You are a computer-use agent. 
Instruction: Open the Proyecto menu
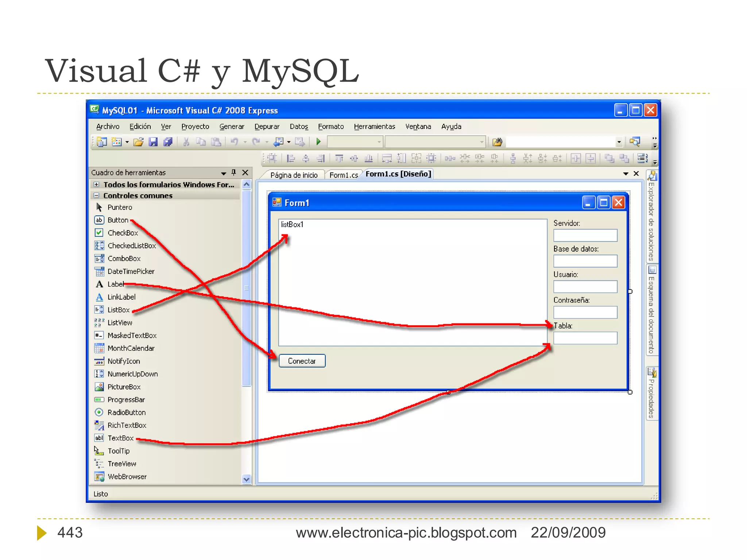point(195,127)
